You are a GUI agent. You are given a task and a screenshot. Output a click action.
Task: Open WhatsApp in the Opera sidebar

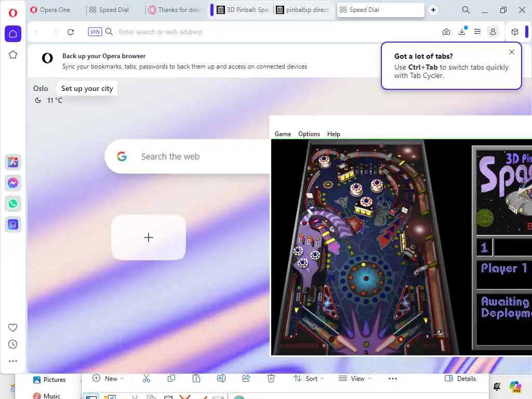(13, 204)
